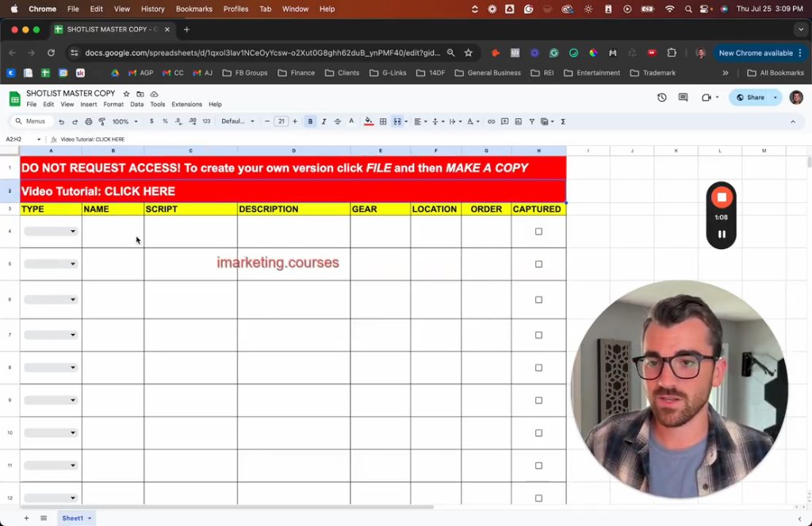Undo the last action in Sheets toolbar
The width and height of the screenshot is (812, 526).
(62, 122)
